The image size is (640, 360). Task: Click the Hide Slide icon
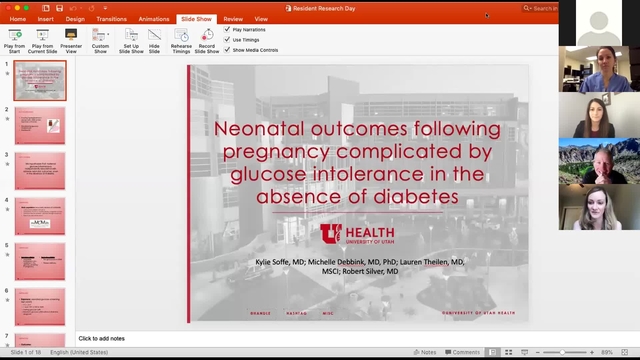pyautogui.click(x=154, y=35)
